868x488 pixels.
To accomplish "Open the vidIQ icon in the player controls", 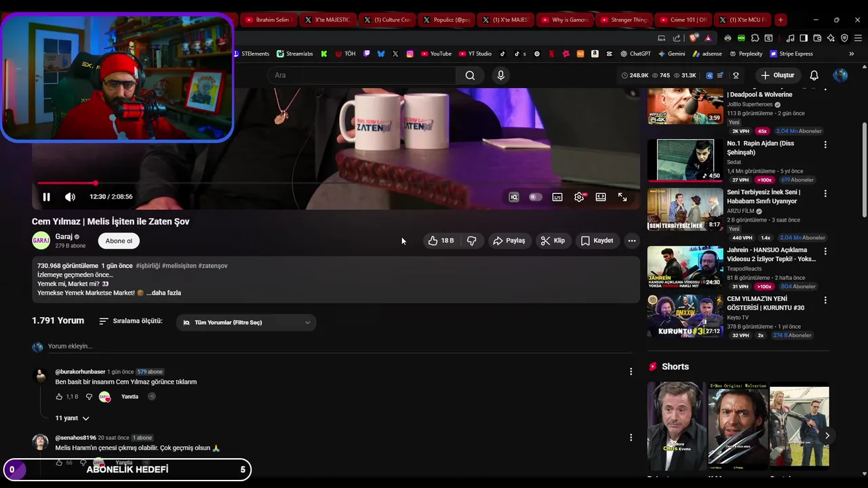I will [x=514, y=197].
